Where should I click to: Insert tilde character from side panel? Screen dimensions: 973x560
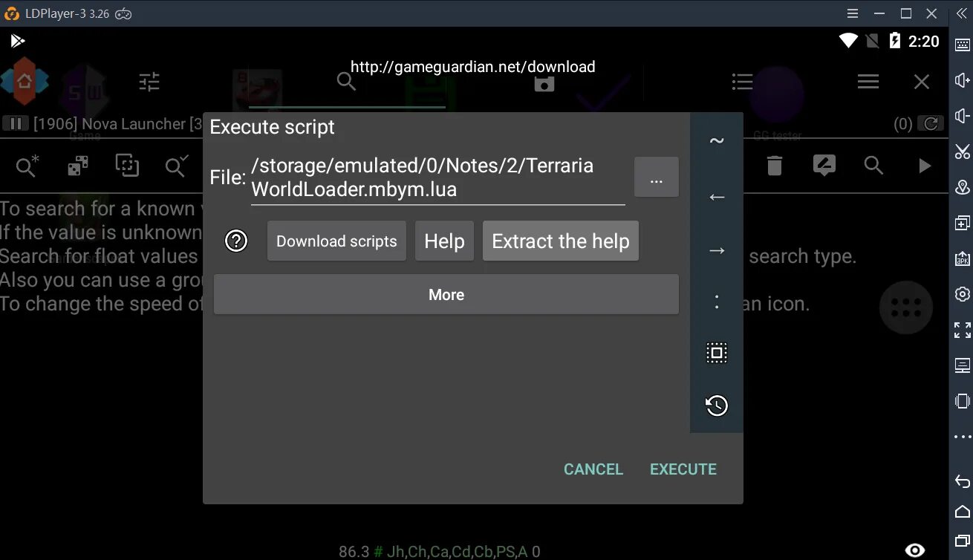point(717,140)
